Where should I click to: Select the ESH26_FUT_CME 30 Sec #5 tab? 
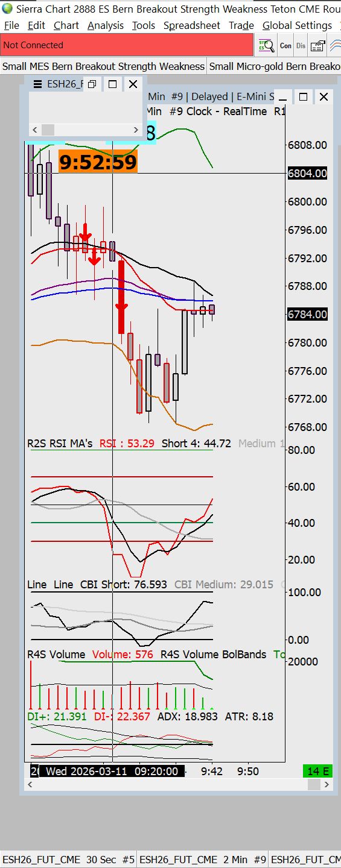pos(68,860)
